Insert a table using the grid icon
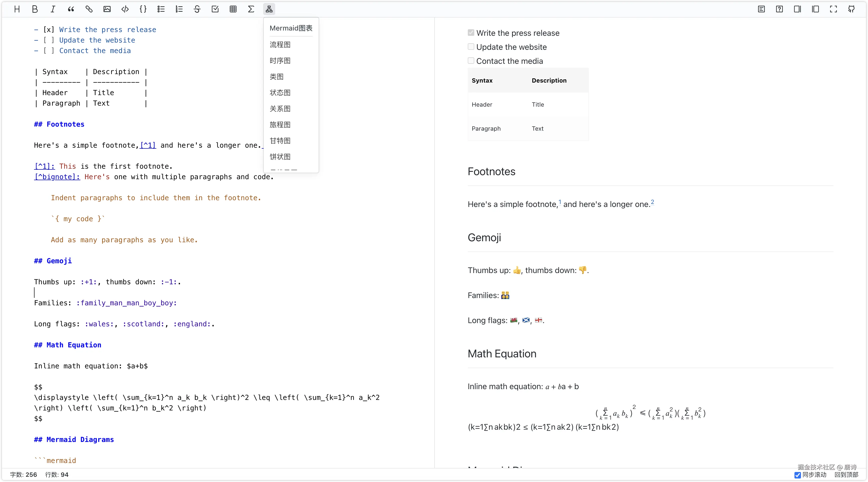Screen dimensions: 868x482 (x=233, y=9)
